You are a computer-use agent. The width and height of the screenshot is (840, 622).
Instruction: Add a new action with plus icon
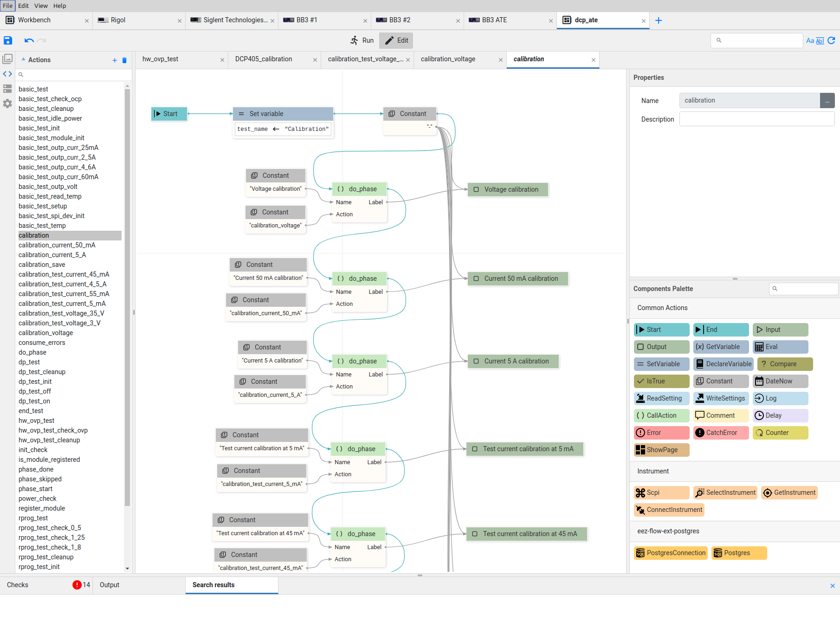tap(115, 60)
